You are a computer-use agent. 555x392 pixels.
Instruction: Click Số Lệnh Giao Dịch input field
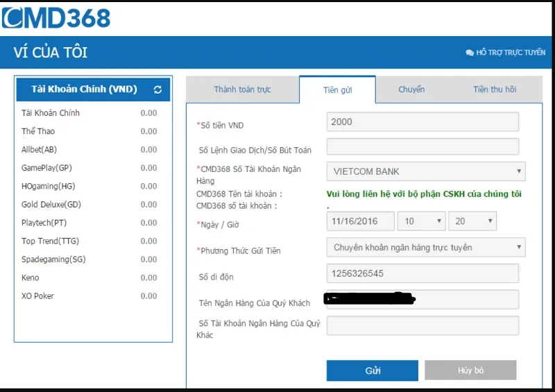(422, 147)
